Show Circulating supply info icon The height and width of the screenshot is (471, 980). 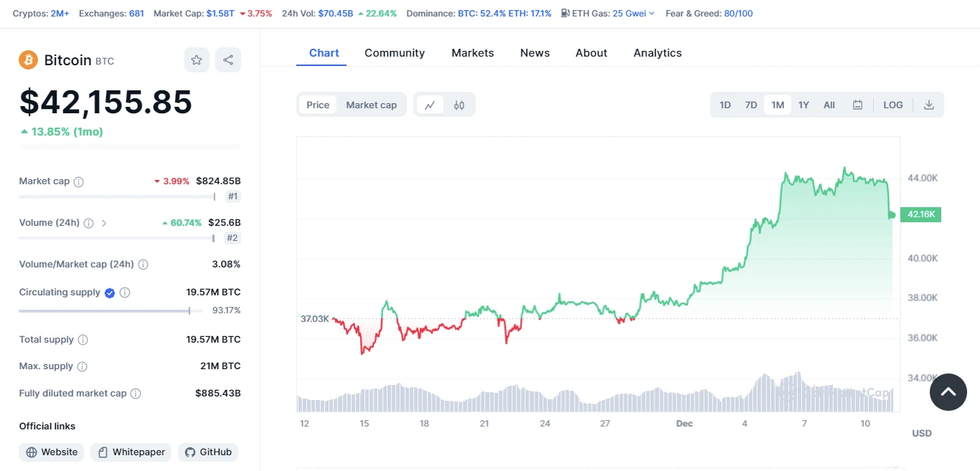coord(125,292)
